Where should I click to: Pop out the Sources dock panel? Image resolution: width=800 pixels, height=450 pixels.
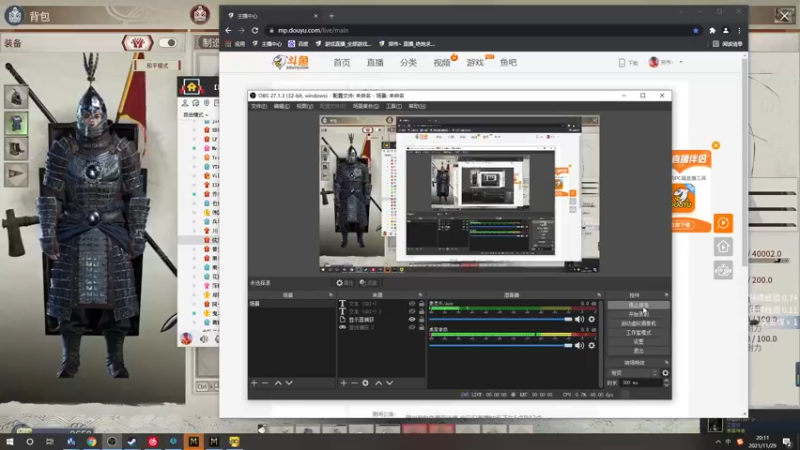coord(420,295)
